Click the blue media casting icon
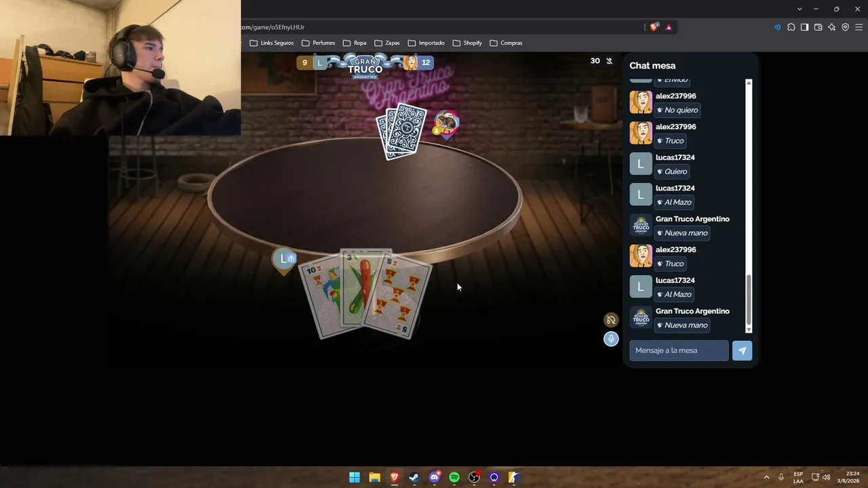The height and width of the screenshot is (488, 868). pos(777,27)
